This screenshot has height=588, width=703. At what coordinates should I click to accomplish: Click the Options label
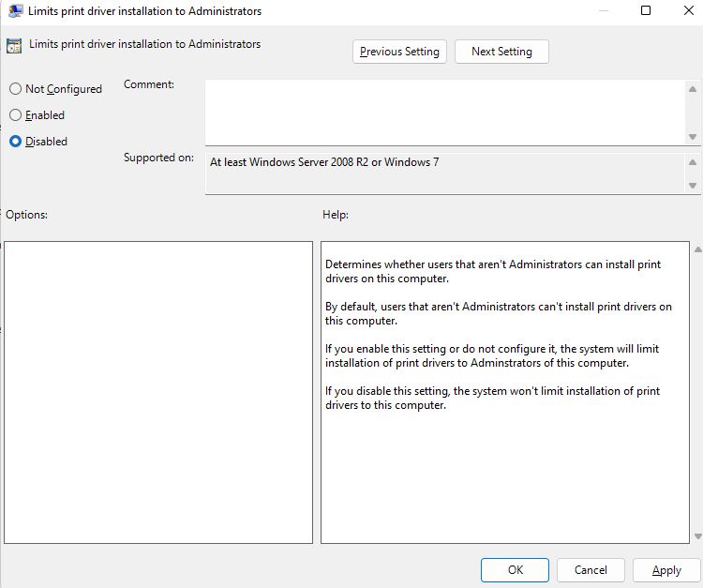pos(26,215)
